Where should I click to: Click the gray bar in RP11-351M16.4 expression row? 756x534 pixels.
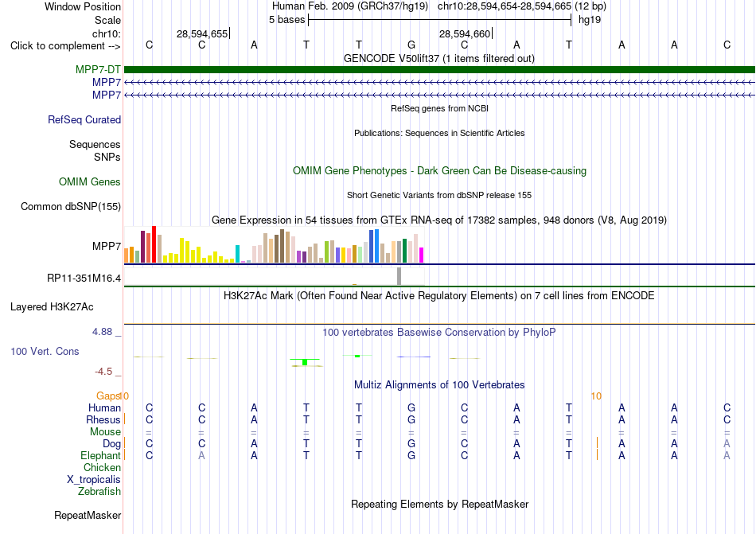pos(399,276)
